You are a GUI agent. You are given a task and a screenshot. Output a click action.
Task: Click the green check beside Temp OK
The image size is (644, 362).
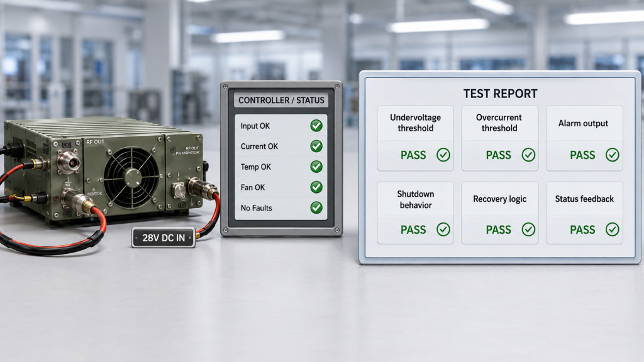316,167
